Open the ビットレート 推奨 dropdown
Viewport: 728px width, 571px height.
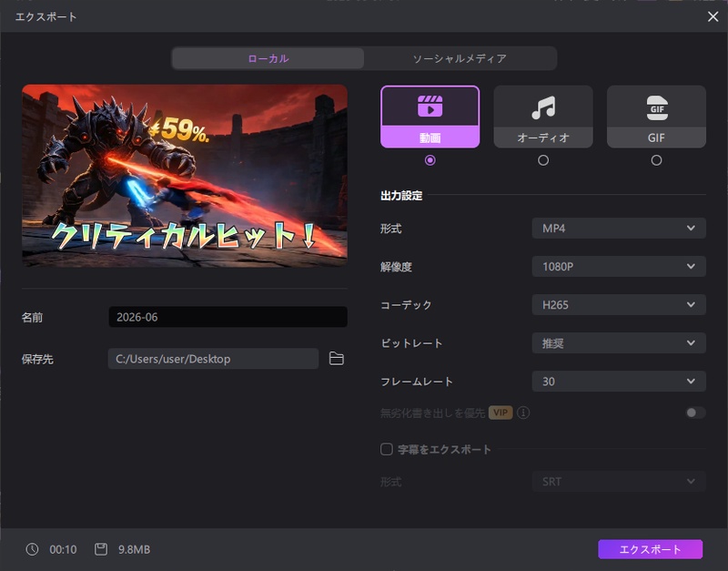[x=619, y=343]
